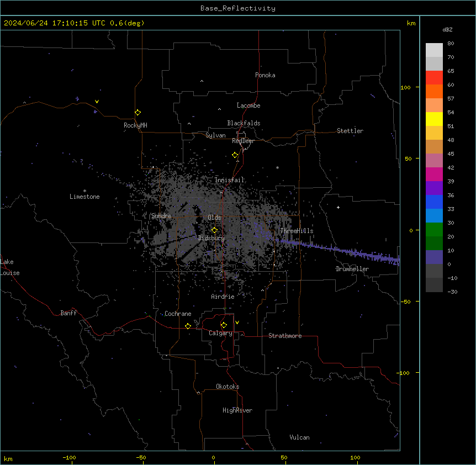Click the ThreeHills city label
The width and height of the screenshot is (476, 465).
[297, 231]
